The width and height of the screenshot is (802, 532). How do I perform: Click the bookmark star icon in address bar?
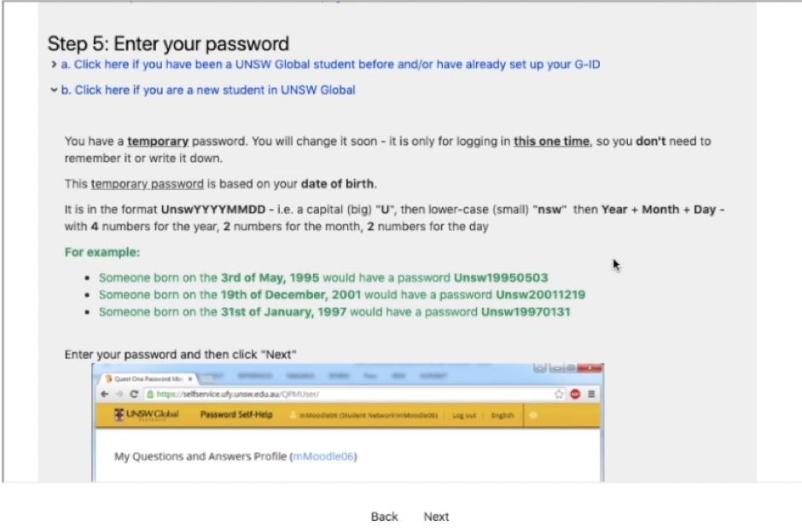(560, 395)
